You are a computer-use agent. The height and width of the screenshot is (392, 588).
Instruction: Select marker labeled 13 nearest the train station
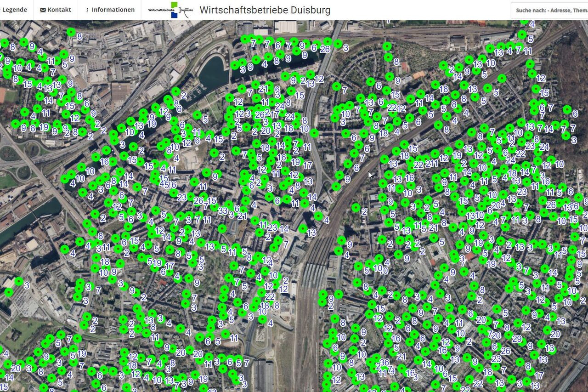[x=303, y=229]
